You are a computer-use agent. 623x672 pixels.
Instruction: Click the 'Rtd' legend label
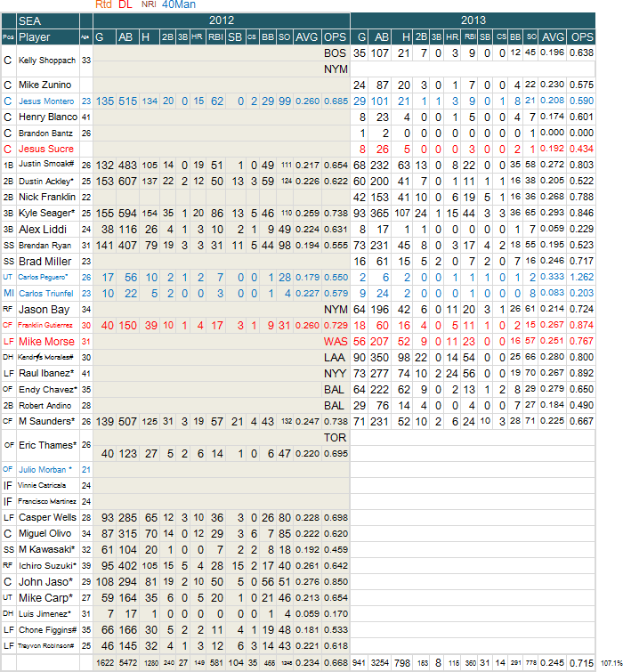[103, 4]
